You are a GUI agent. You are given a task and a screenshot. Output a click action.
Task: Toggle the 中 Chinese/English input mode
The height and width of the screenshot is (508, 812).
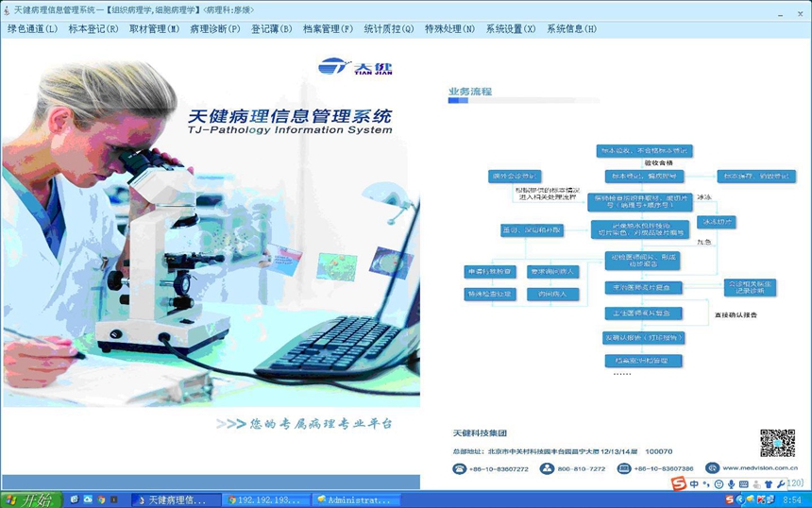[x=694, y=484]
